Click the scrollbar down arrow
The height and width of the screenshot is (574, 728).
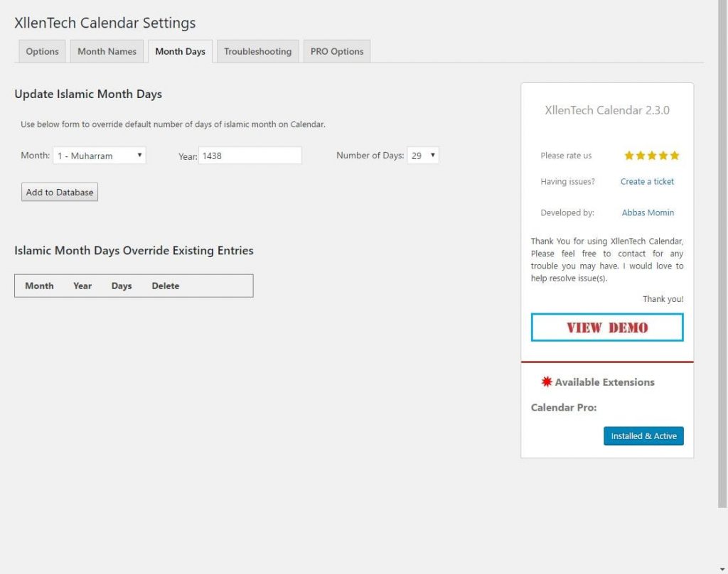click(722, 569)
